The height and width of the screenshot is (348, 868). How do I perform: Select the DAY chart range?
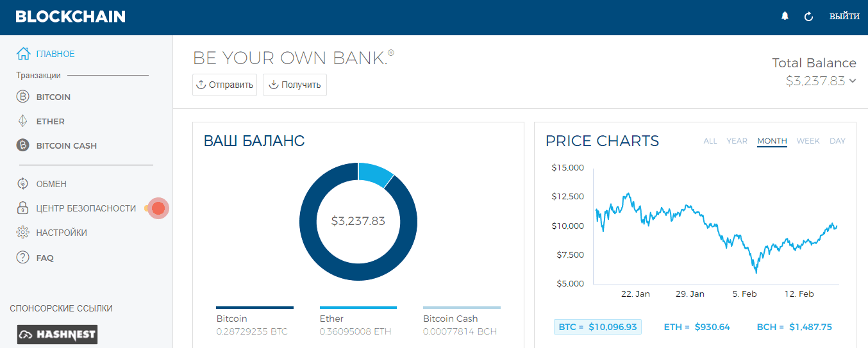coord(837,141)
